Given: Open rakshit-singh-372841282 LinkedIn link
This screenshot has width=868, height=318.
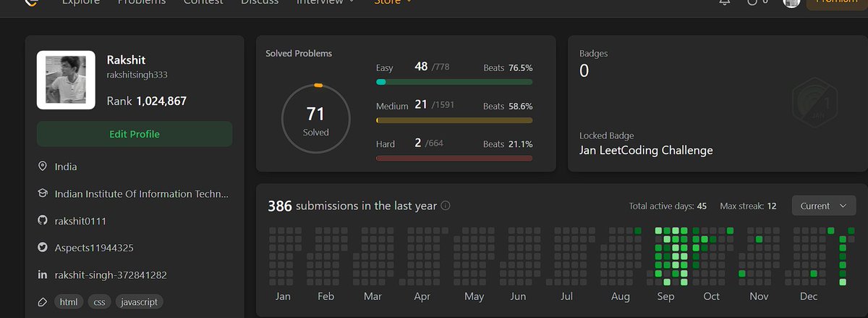Looking at the screenshot, I should (x=110, y=275).
